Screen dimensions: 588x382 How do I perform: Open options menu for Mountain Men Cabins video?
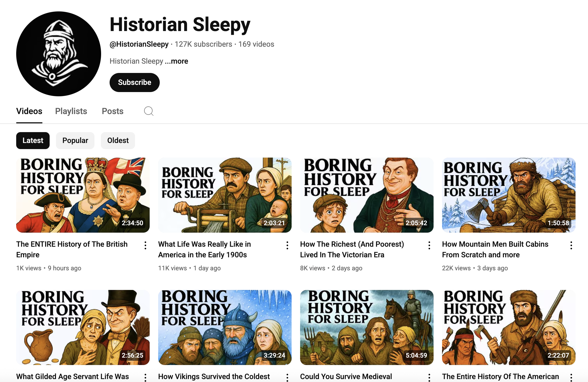(571, 245)
